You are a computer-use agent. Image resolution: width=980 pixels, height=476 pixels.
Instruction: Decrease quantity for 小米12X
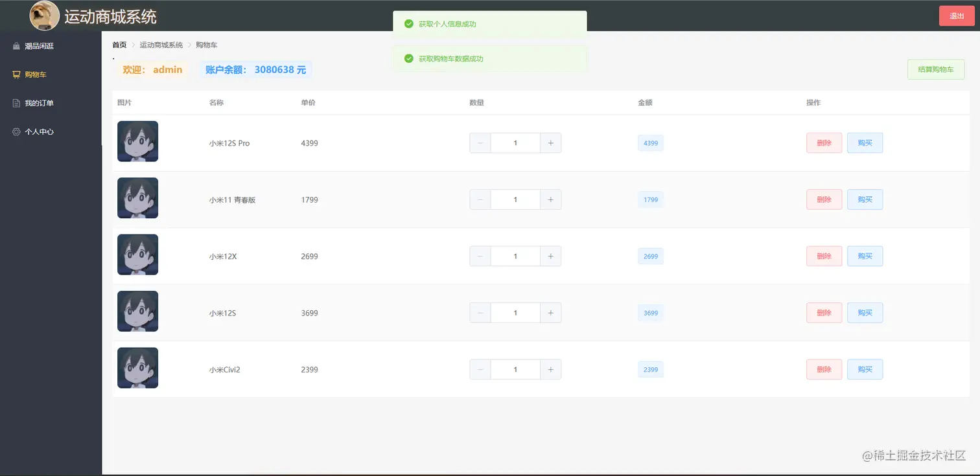pyautogui.click(x=480, y=256)
